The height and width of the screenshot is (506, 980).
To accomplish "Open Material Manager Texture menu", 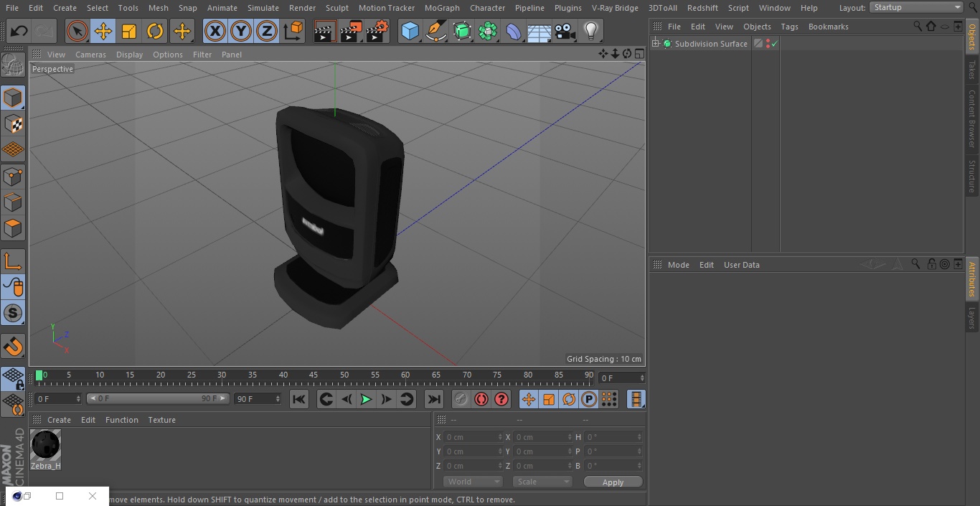I will coord(161,420).
